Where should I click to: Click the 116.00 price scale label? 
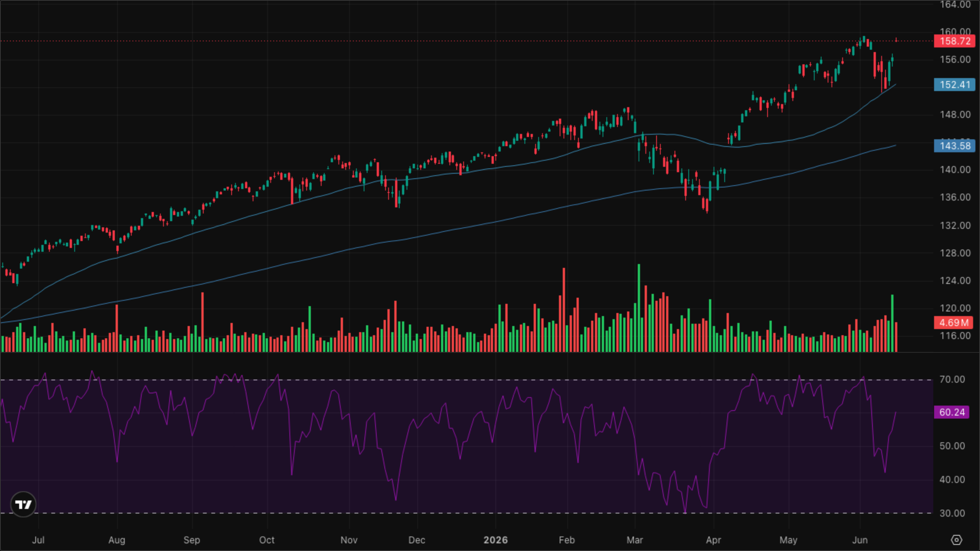point(955,336)
